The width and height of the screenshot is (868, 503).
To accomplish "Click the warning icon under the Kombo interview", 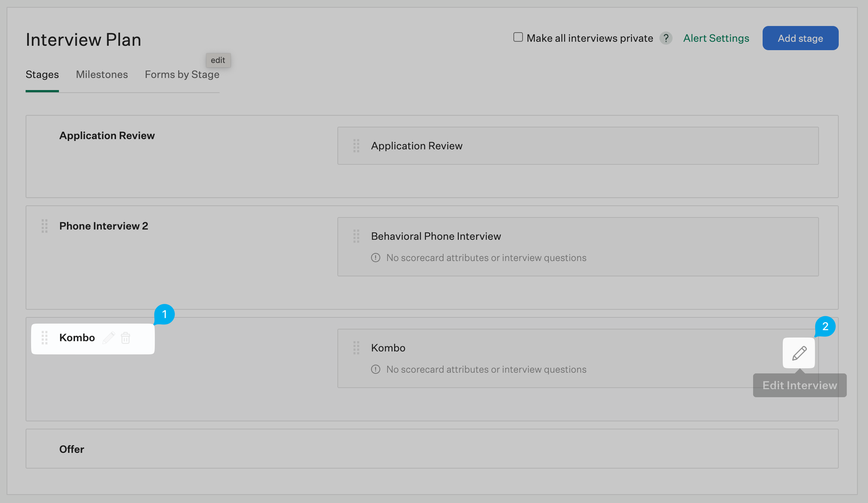I will coord(376,370).
